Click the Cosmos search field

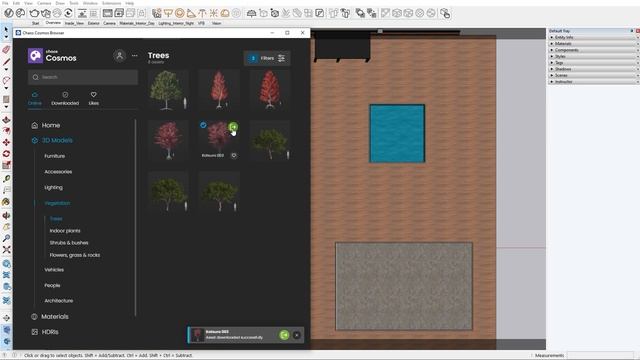click(x=83, y=77)
